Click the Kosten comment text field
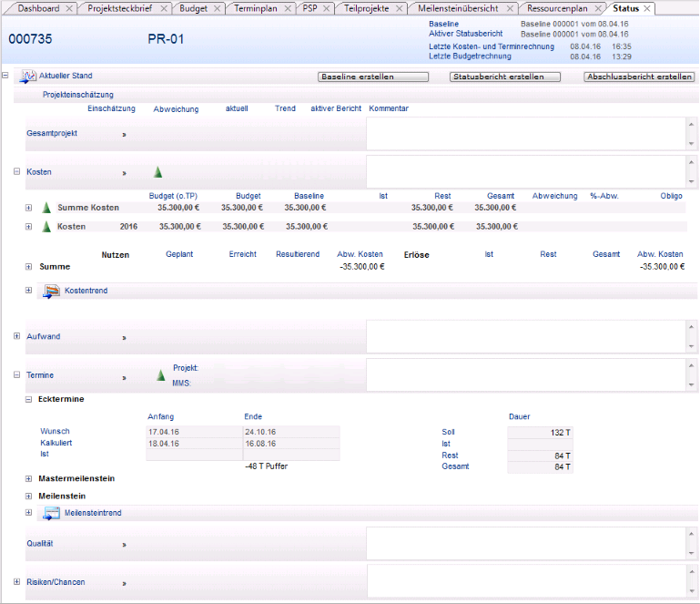 [526, 172]
